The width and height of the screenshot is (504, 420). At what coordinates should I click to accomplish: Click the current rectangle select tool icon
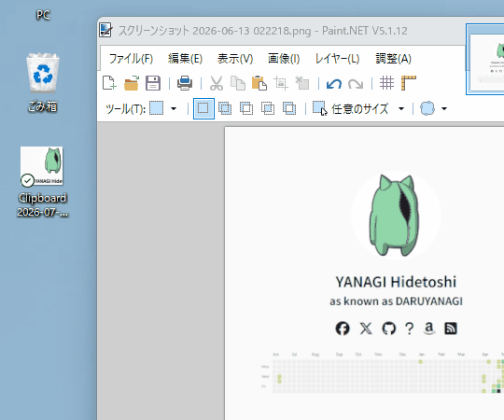(x=157, y=108)
